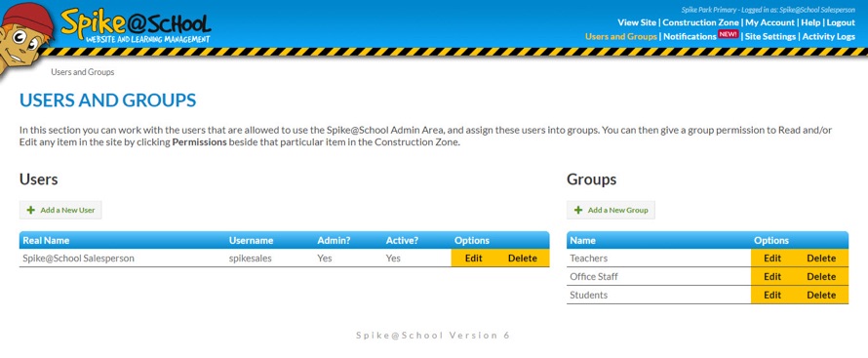Click the Office Staff group name

tap(594, 277)
